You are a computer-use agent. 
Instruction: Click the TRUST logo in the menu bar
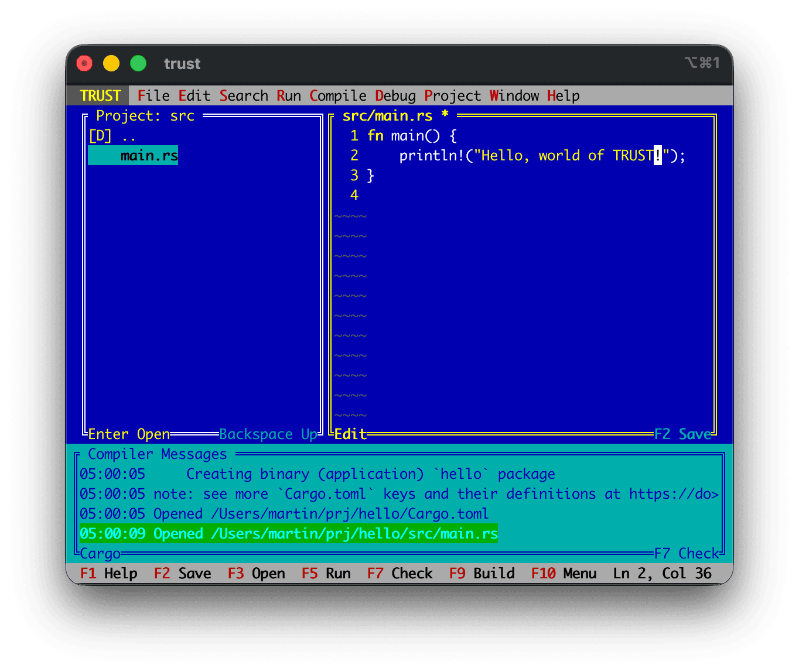(100, 95)
